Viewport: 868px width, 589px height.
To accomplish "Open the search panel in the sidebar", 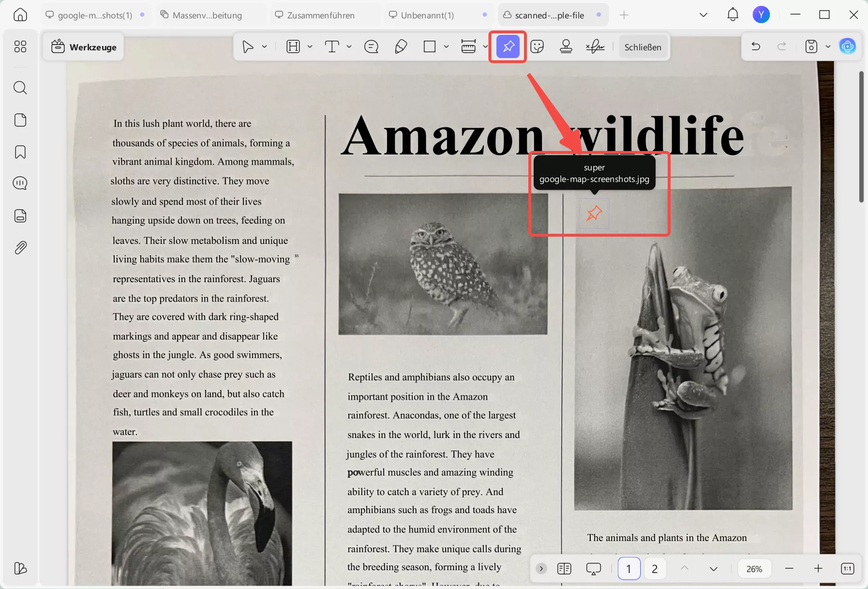I will 20,88.
